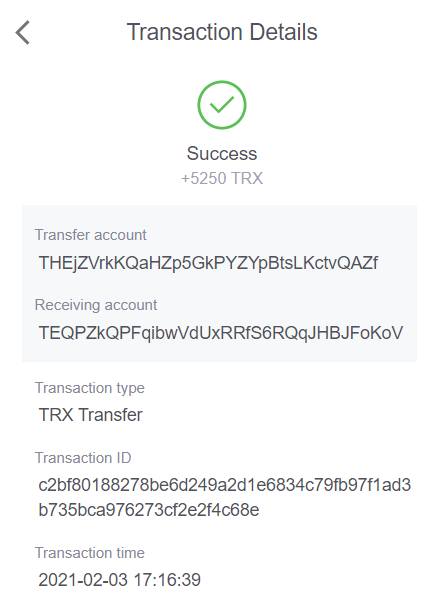Viewport: 443px width, 606px height.
Task: Click the Success status text
Action: [x=222, y=153]
